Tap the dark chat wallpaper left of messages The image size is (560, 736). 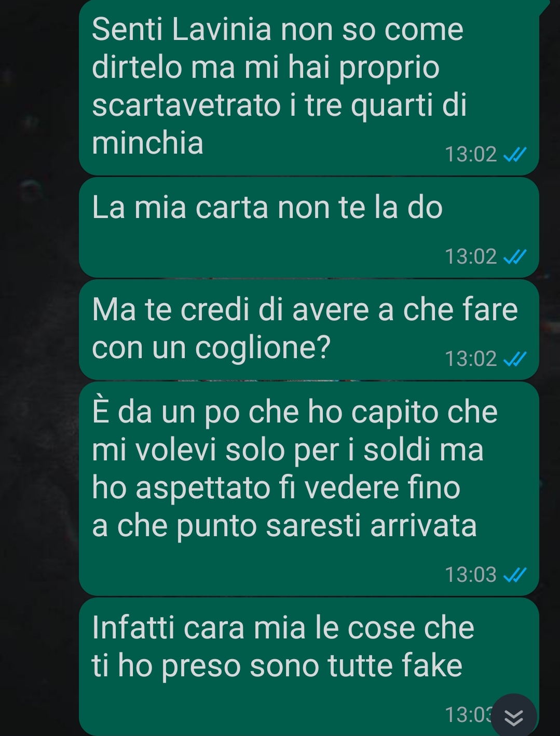[39, 363]
